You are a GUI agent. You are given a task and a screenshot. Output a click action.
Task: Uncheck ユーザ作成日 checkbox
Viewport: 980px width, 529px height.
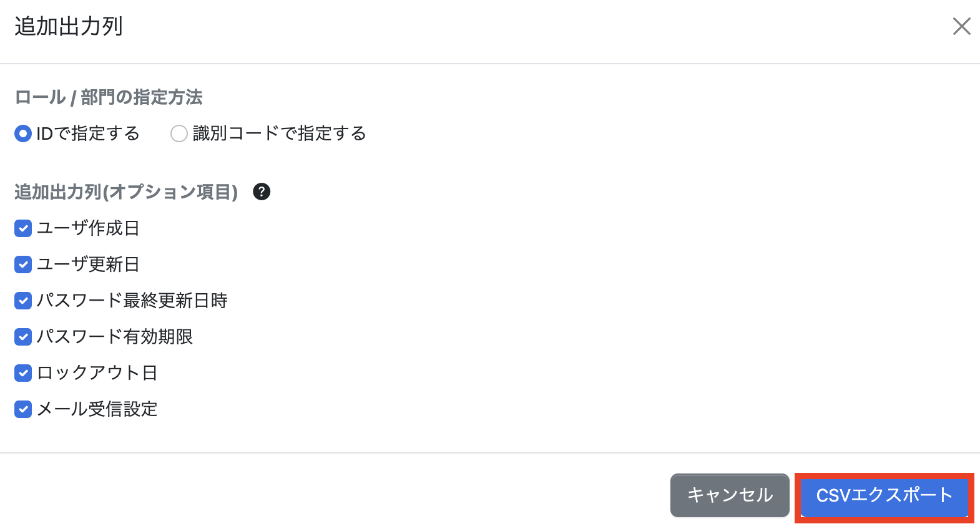(22, 228)
